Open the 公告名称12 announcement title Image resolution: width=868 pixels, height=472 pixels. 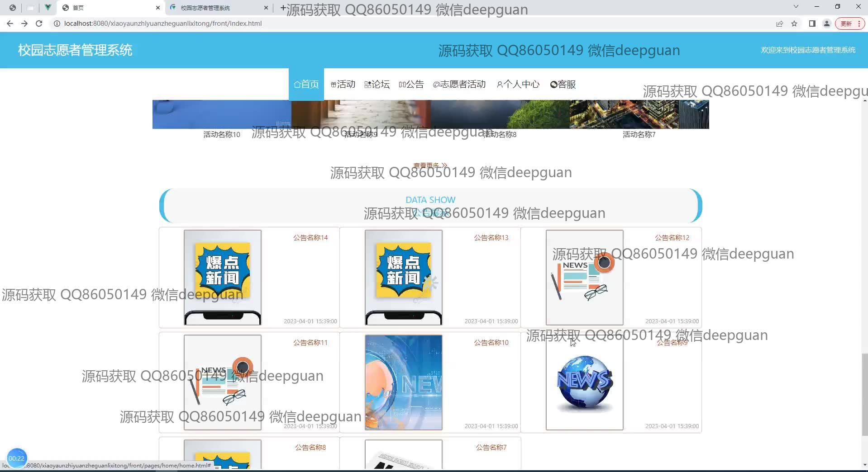tap(672, 237)
